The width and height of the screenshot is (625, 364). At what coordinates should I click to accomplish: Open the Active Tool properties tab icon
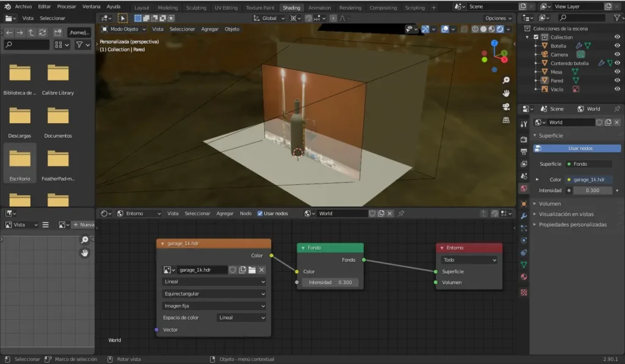click(524, 124)
